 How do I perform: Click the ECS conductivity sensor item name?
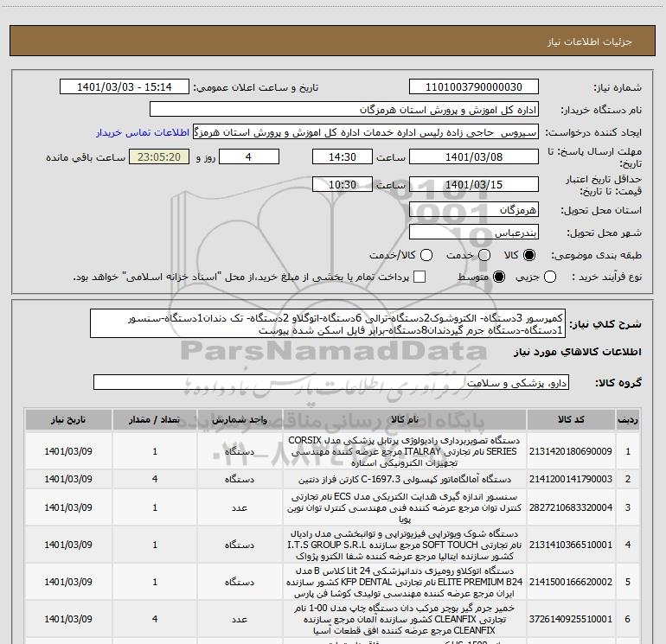[x=405, y=507]
